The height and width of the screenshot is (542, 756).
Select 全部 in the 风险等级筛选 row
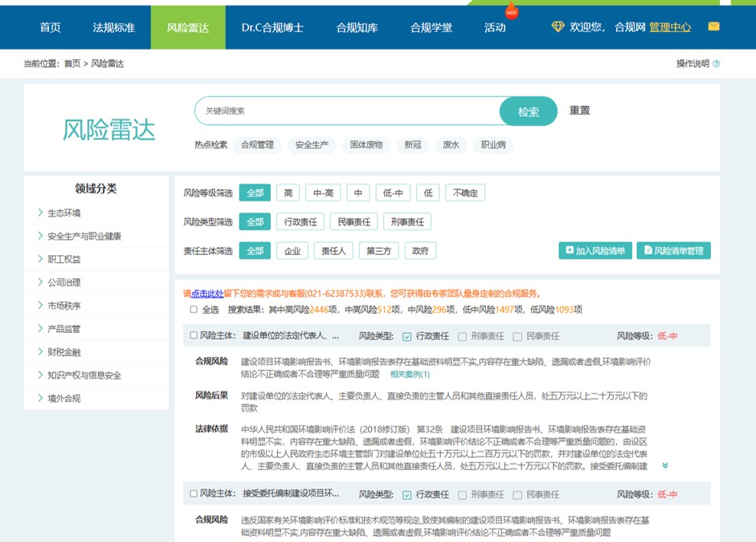[x=255, y=193]
